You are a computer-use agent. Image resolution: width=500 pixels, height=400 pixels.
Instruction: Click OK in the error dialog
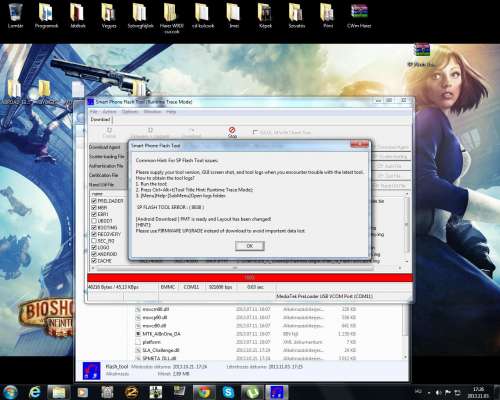250,246
